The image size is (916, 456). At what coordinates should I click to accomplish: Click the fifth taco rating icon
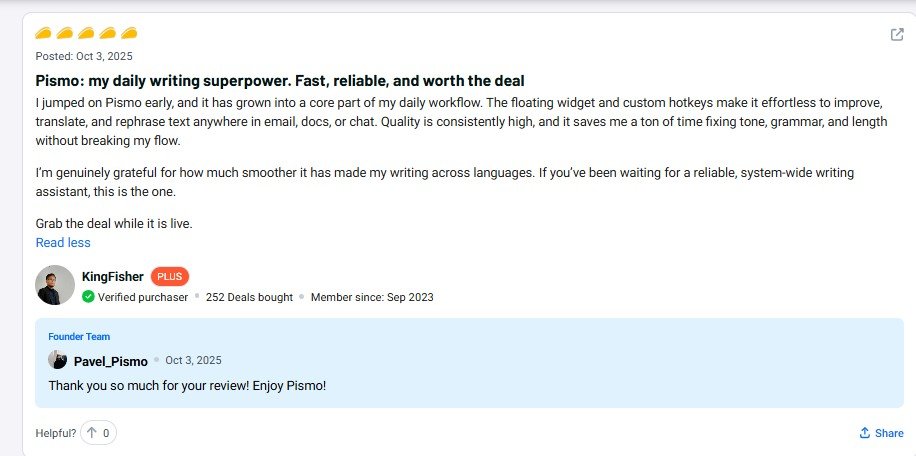pos(129,33)
